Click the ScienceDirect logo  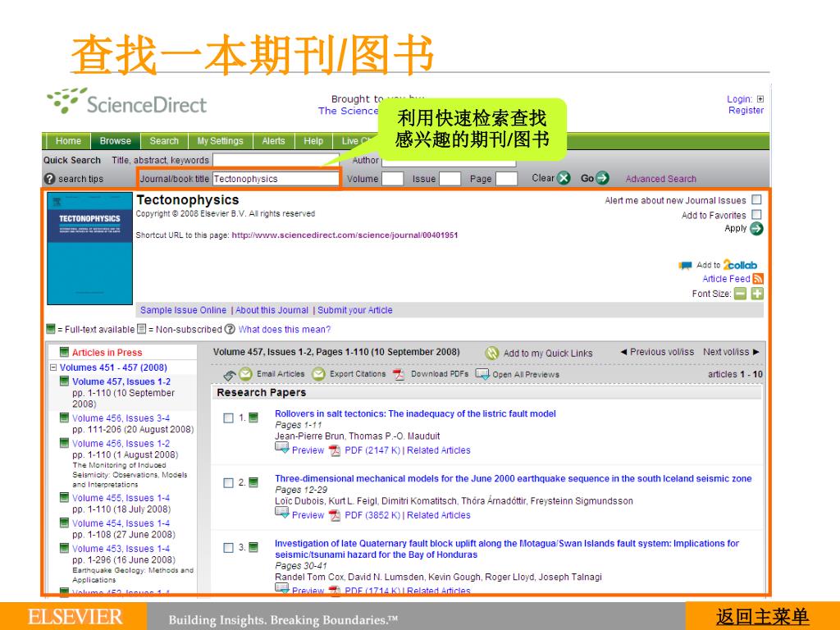[126, 102]
